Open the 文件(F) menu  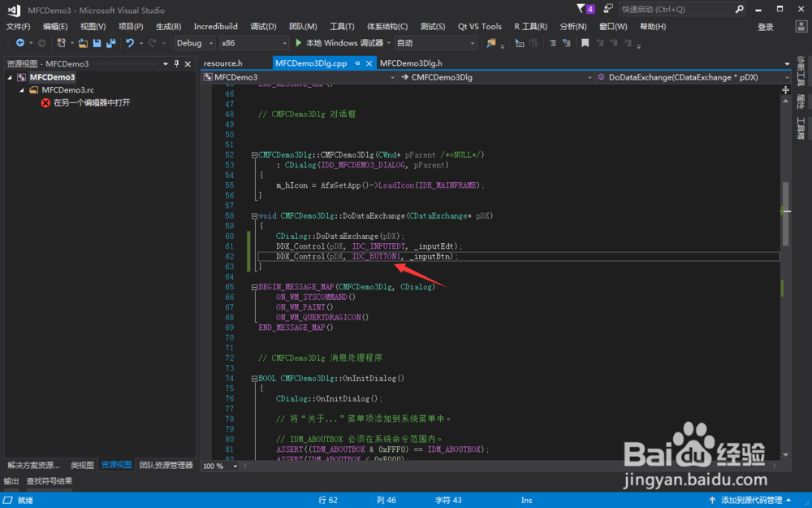(x=18, y=27)
